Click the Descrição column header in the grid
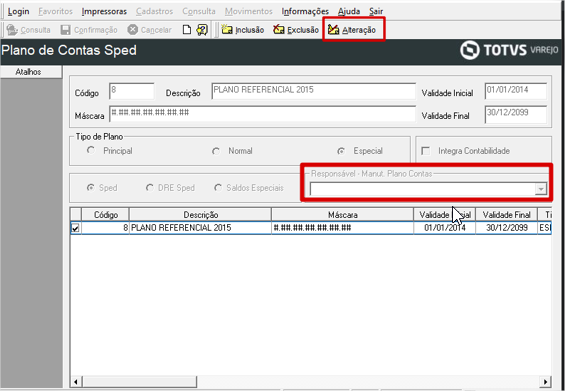Viewport: 565px width, 391px height. tap(200, 215)
